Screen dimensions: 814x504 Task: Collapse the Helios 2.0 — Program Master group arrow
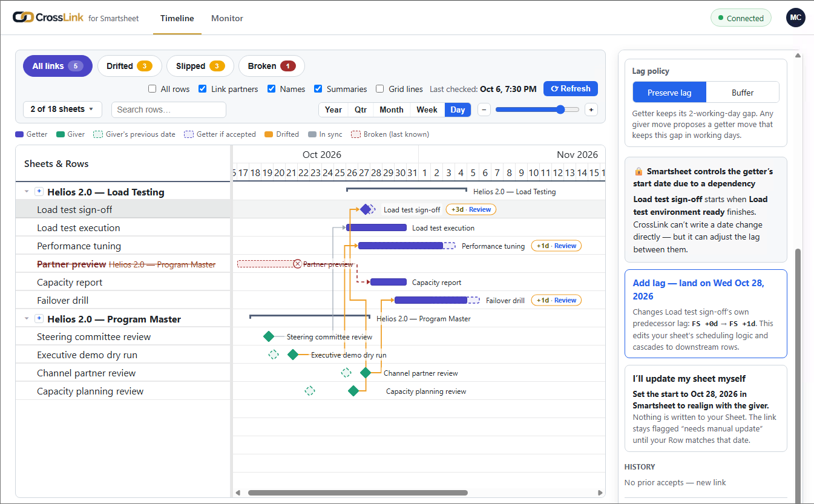27,319
